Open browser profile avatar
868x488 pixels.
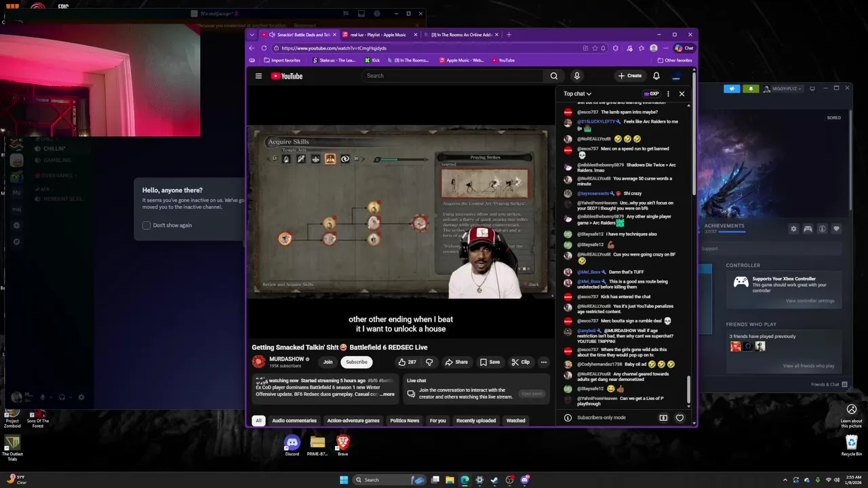653,48
